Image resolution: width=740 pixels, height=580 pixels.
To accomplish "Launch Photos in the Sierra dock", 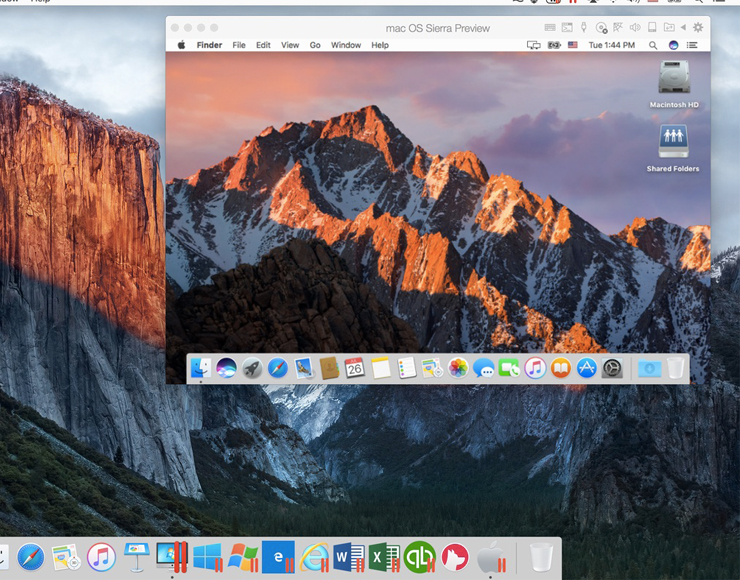I will pyautogui.click(x=458, y=368).
